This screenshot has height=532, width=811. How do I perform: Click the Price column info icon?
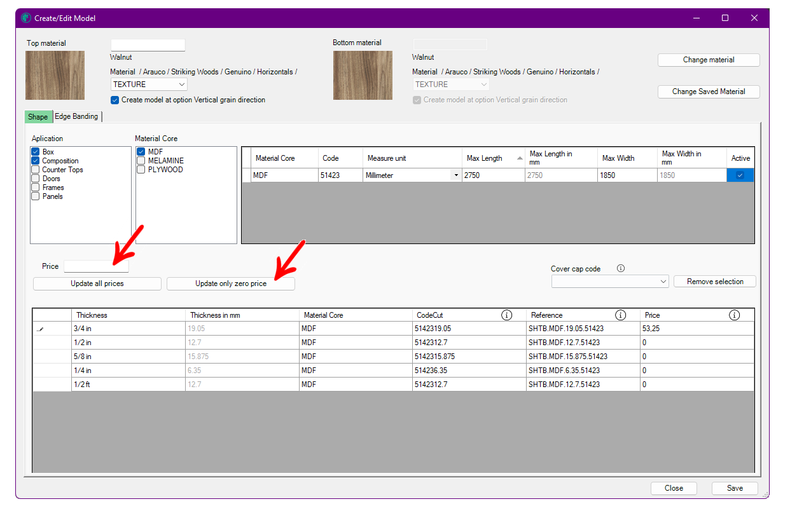pyautogui.click(x=735, y=315)
